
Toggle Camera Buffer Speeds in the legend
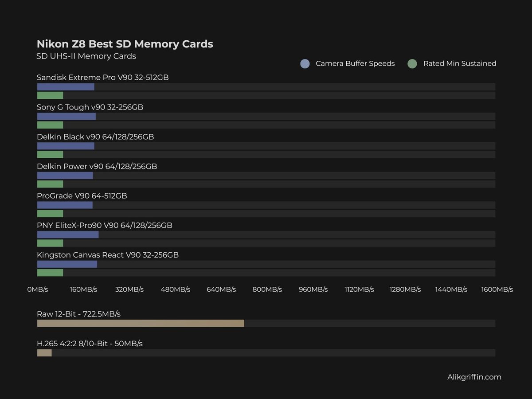[355, 63]
